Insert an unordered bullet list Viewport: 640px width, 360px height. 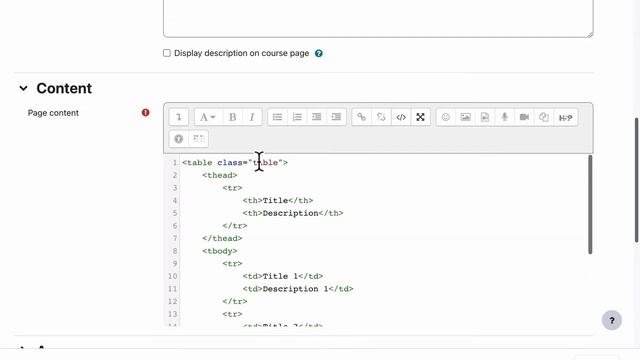click(278, 117)
